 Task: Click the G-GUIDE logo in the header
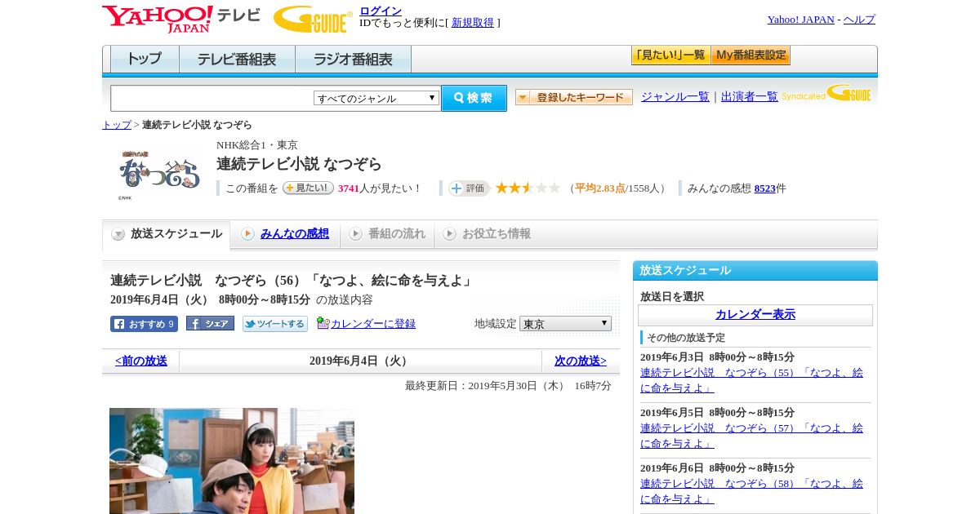313,19
